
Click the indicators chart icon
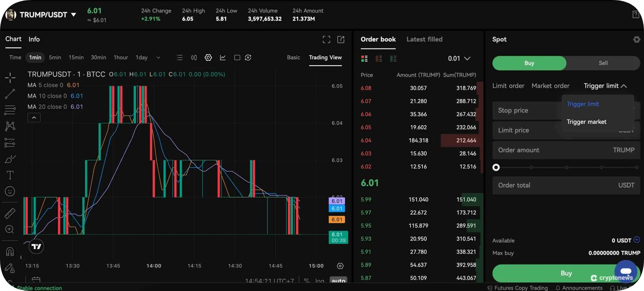tap(223, 57)
